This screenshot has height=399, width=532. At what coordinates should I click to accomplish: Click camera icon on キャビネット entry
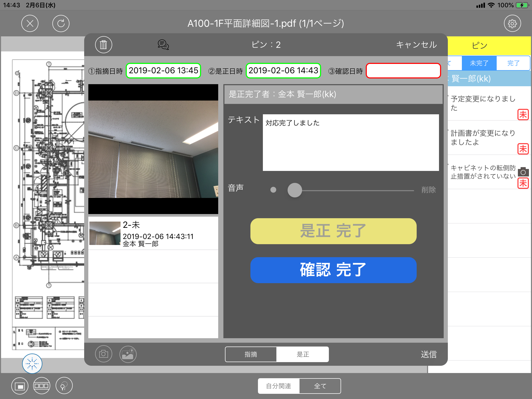pos(523,172)
